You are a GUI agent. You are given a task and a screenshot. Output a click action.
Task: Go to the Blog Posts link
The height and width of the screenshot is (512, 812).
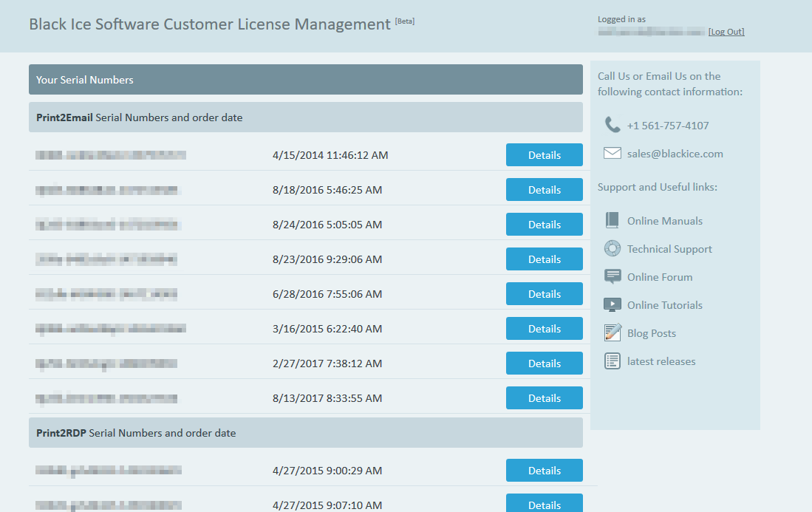pos(652,333)
